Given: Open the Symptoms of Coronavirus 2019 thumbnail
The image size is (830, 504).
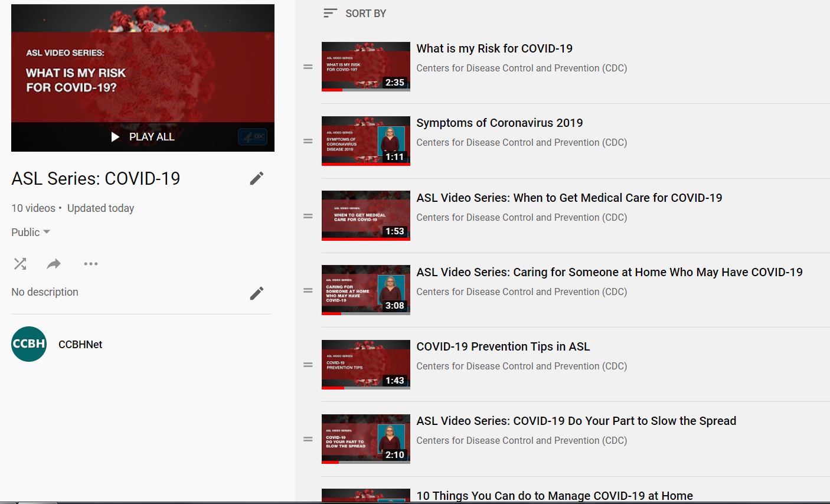Looking at the screenshot, I should click(x=366, y=141).
